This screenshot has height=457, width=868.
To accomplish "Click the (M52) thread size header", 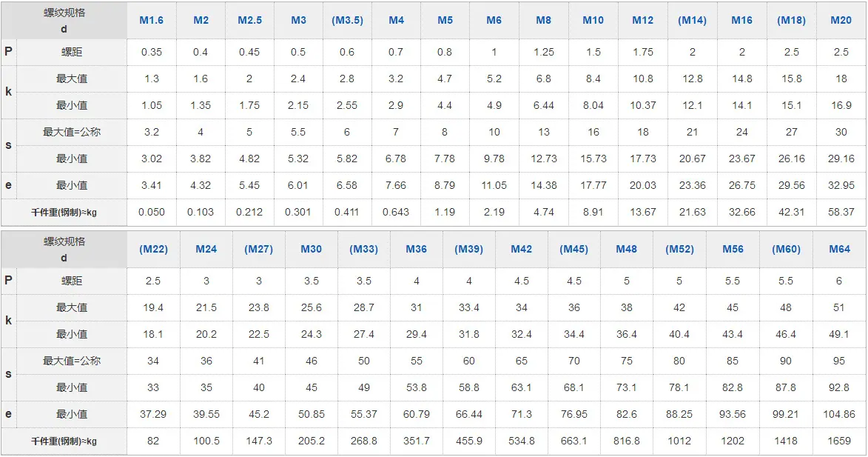I will 679,250.
